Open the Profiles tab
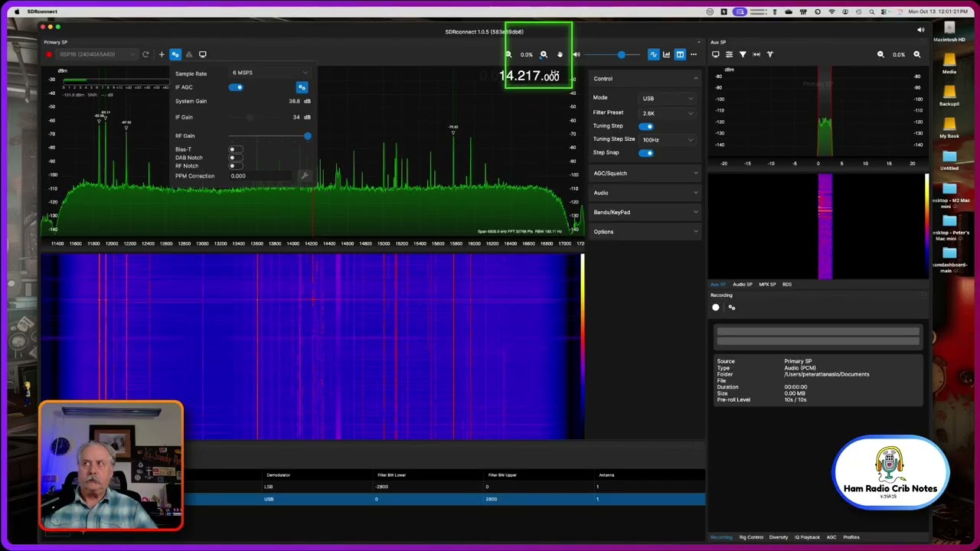Screen dimensions: 980x551 [x=851, y=537]
